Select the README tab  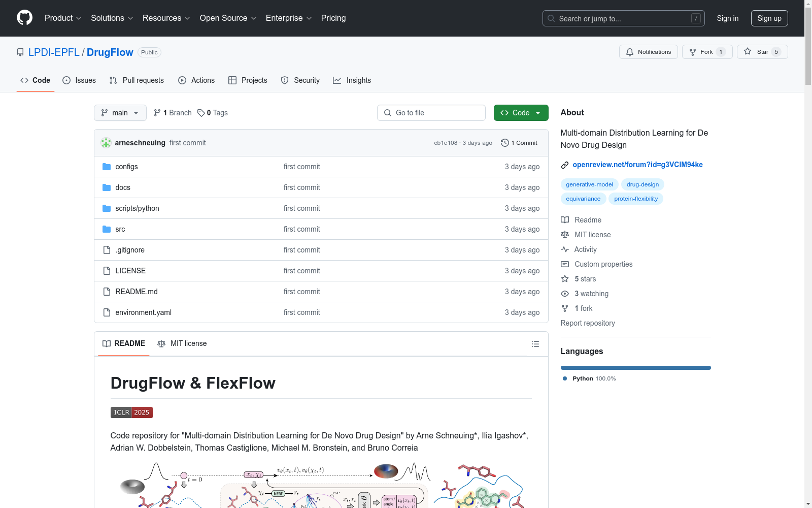(124, 343)
